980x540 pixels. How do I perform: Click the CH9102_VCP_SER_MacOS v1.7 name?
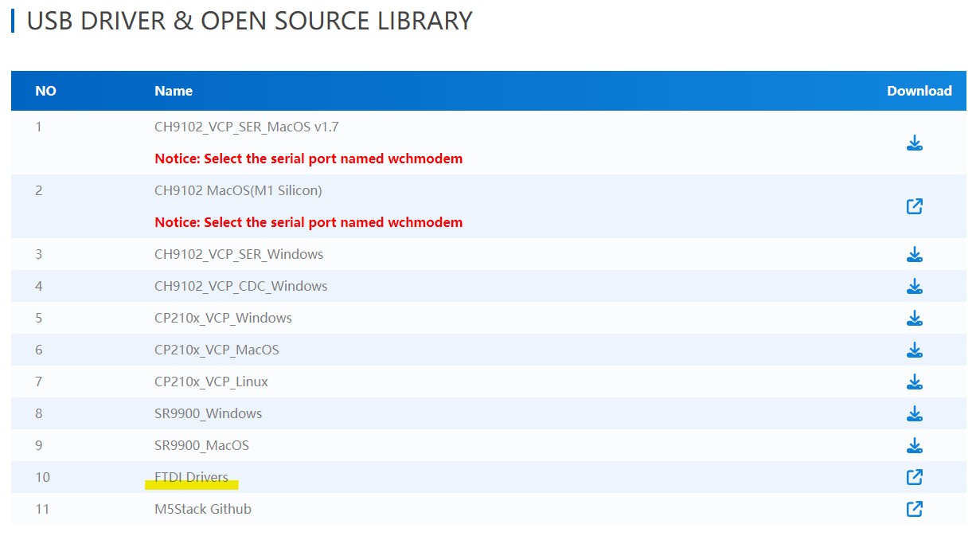247,127
